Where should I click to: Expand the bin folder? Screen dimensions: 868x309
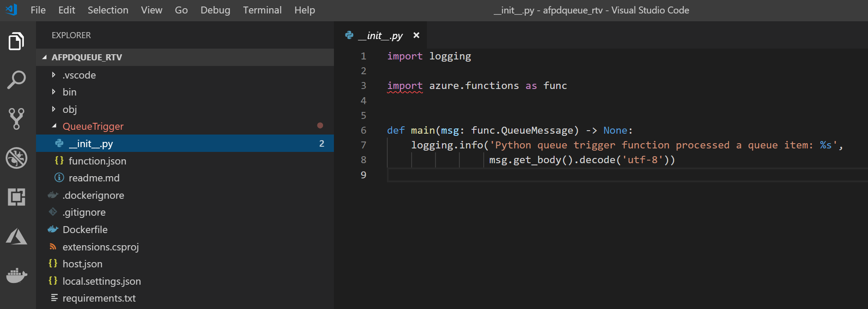point(69,92)
